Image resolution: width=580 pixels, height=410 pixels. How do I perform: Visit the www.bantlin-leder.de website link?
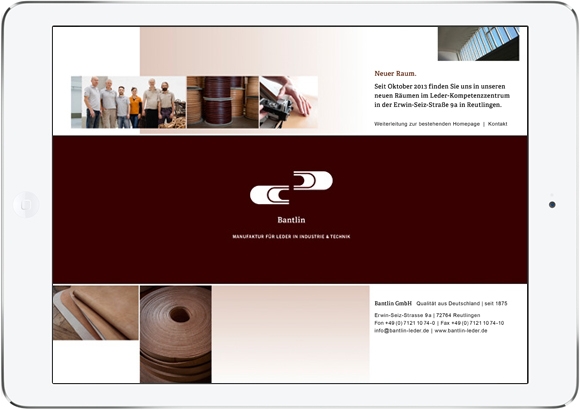click(461, 331)
